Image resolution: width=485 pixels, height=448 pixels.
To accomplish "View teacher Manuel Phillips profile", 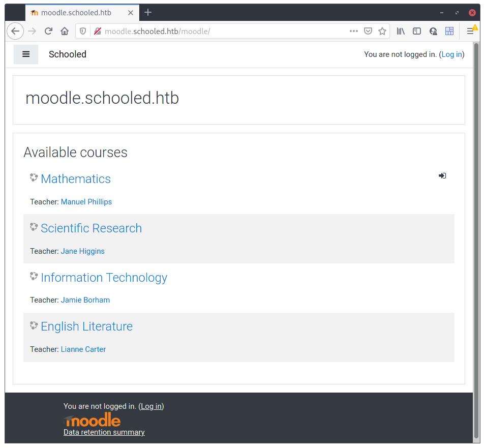I will tap(86, 201).
